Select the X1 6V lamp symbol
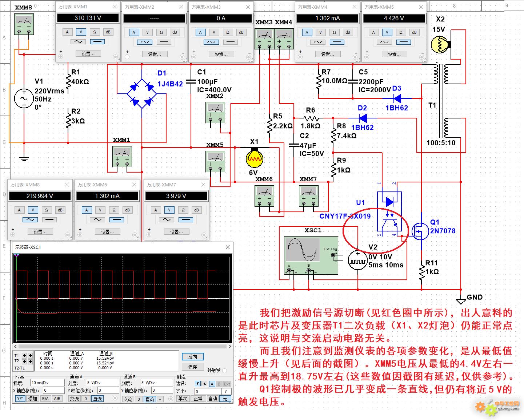This screenshot has height=420, width=524. click(x=254, y=157)
